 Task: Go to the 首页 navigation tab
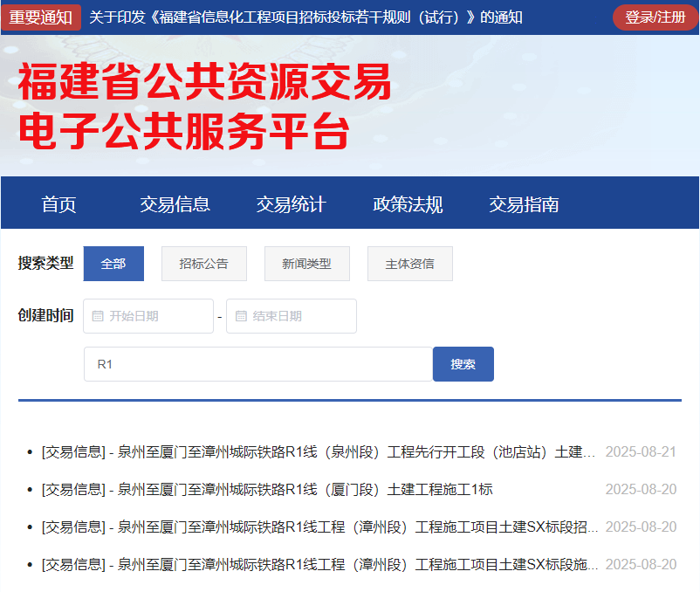[59, 204]
